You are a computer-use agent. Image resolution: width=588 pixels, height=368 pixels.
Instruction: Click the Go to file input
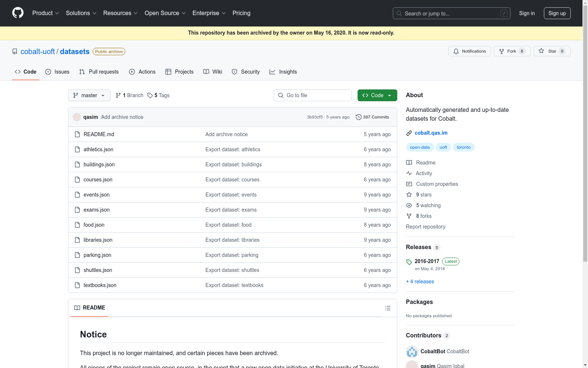pyautogui.click(x=312, y=95)
